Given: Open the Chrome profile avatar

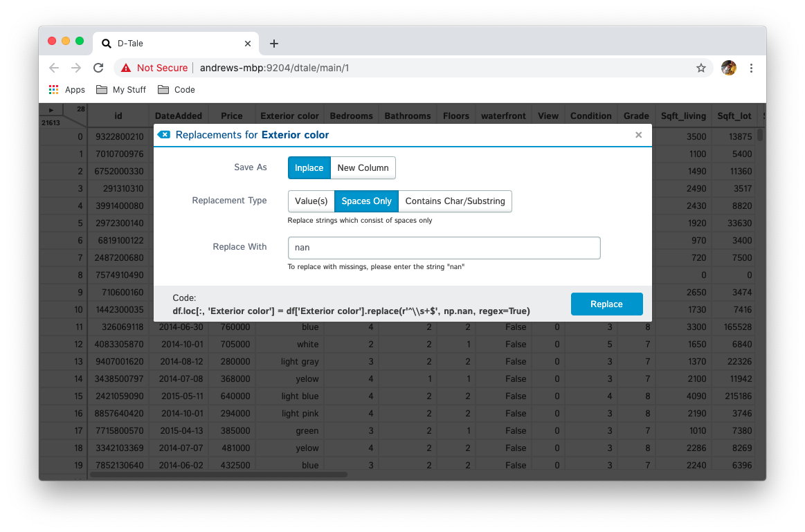Looking at the screenshot, I should (x=728, y=68).
